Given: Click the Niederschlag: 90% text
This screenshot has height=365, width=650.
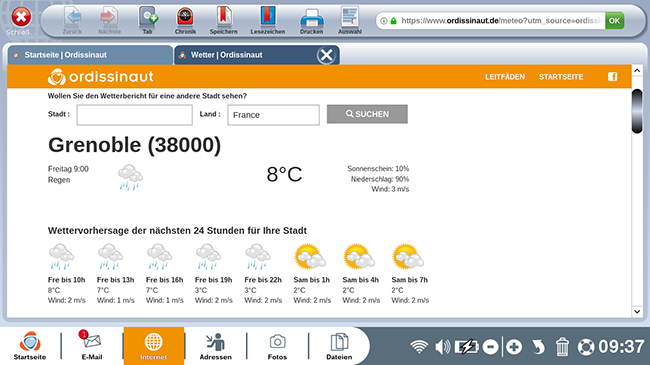Looking at the screenshot, I should 380,179.
